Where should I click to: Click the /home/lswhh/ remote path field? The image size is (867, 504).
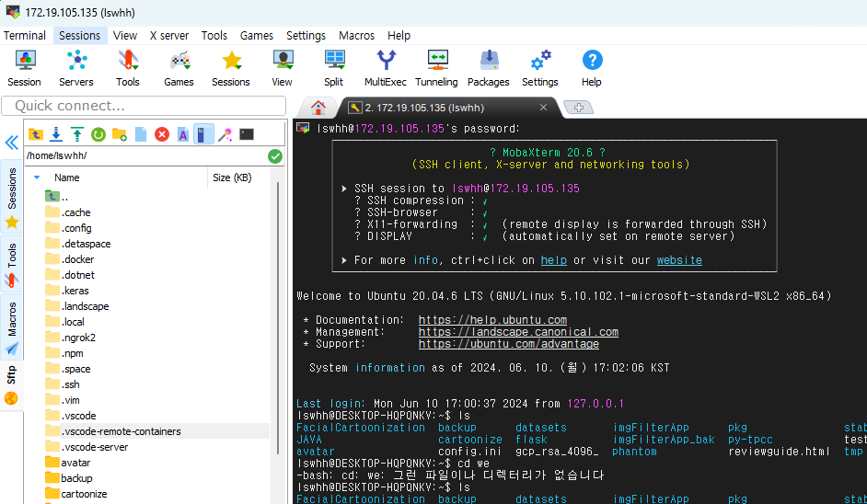pyautogui.click(x=146, y=155)
